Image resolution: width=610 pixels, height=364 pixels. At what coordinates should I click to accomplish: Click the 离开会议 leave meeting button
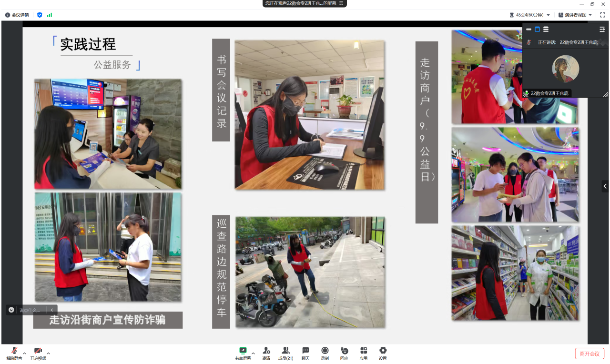[590, 354]
